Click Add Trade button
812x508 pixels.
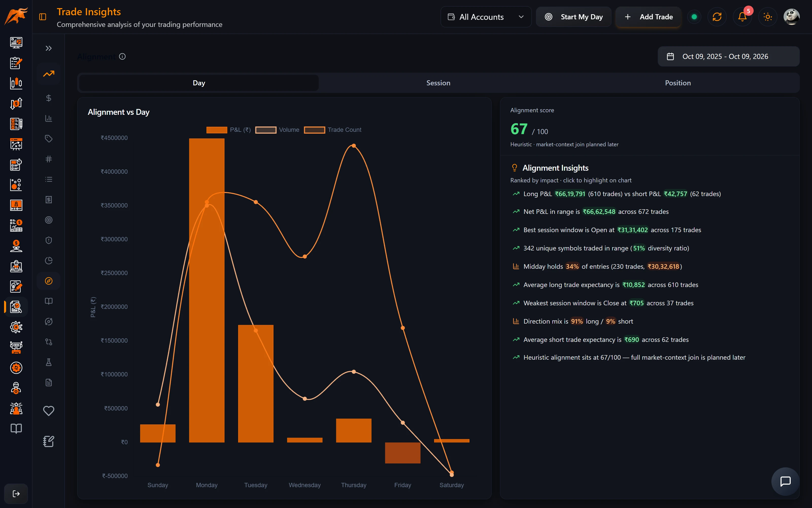coord(649,17)
